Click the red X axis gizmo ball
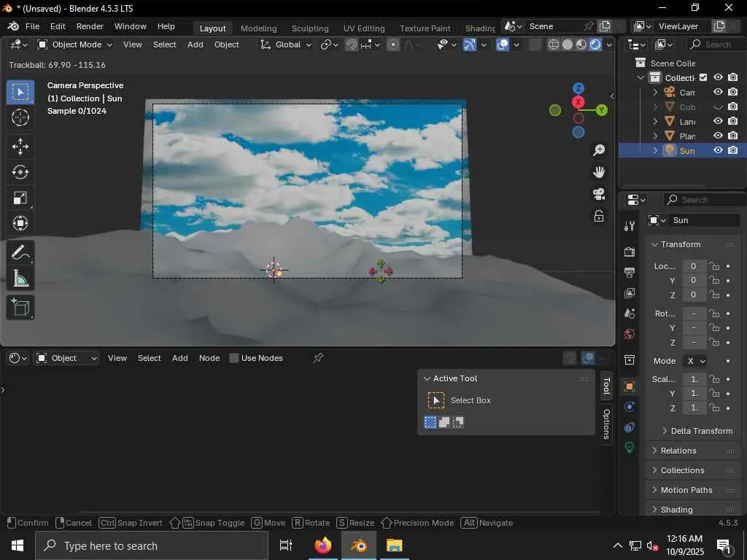The height and width of the screenshot is (560, 747). 578,102
